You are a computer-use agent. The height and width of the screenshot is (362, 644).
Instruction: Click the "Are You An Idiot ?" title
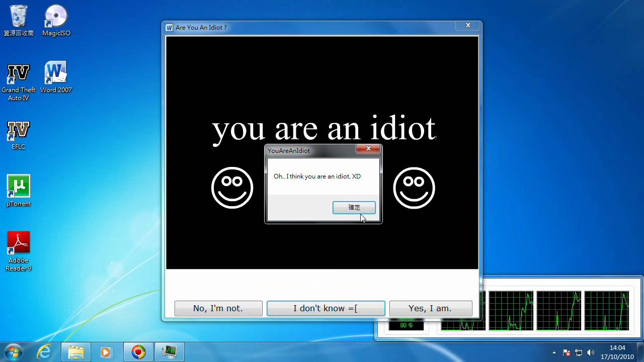click(201, 28)
